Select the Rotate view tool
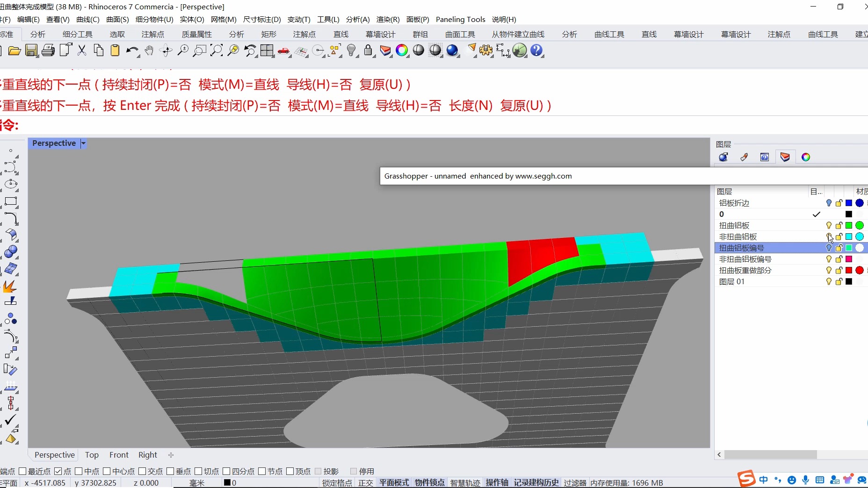The image size is (868, 488). 166,50
